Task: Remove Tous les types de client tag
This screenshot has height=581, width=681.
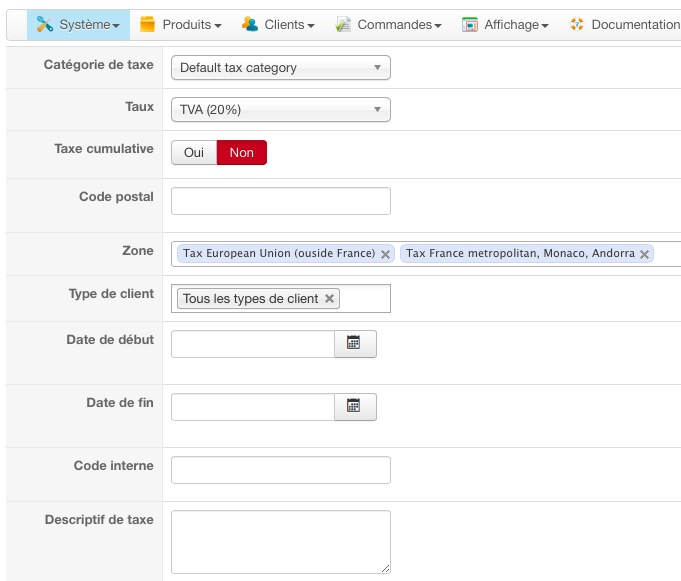Action: [x=330, y=299]
